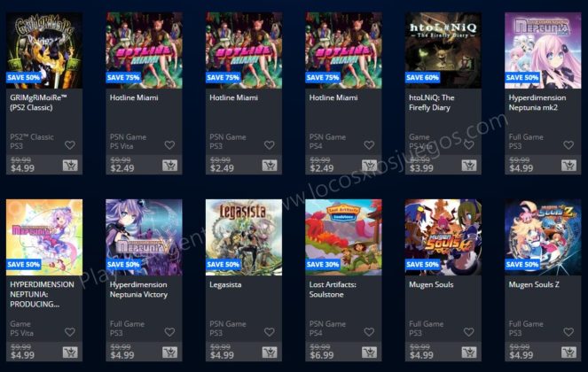Add Hyperdimension Neptunia mk2 to cart
This screenshot has width=588, height=372.
[x=568, y=166]
